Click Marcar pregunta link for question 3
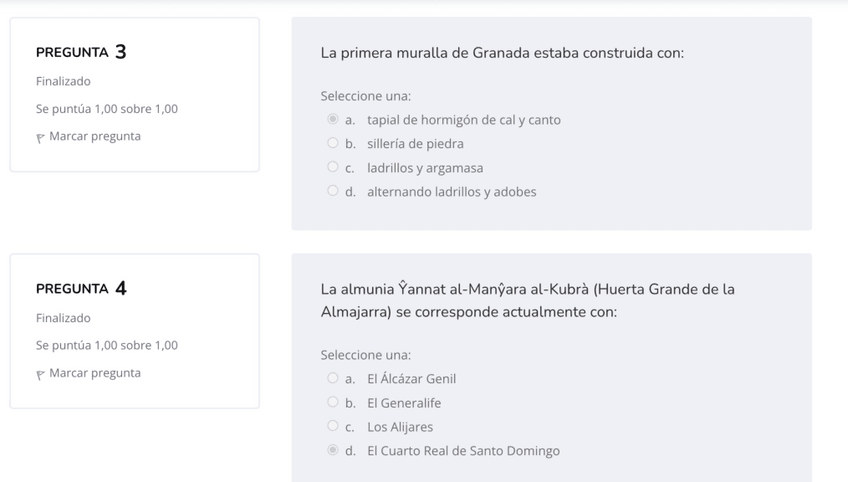The image size is (848, 482). 95,136
